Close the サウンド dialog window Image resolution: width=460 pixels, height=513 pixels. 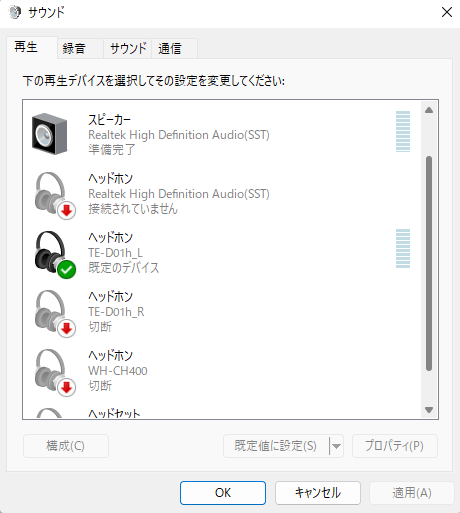point(446,12)
